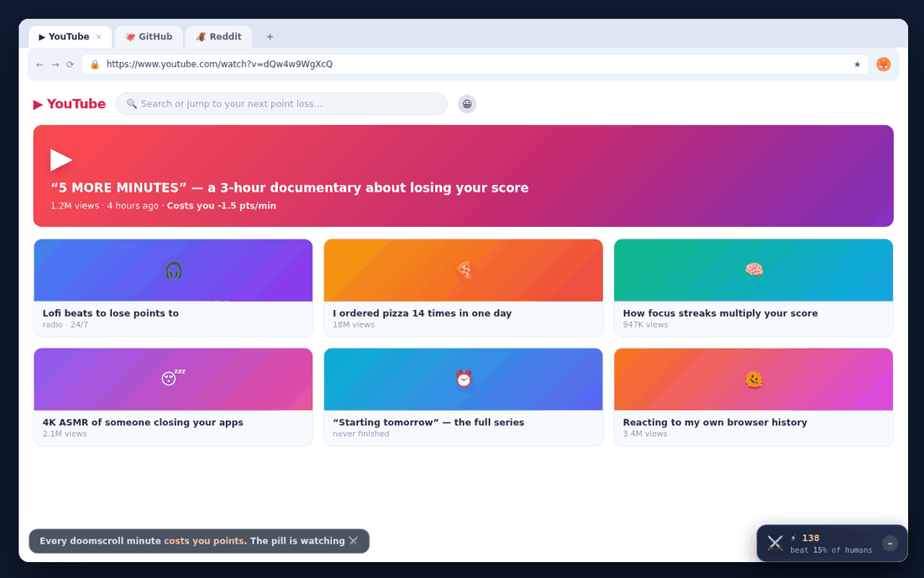924x578 pixels.
Task: Click 'Reacting to my own browser history'
Action: click(715, 422)
